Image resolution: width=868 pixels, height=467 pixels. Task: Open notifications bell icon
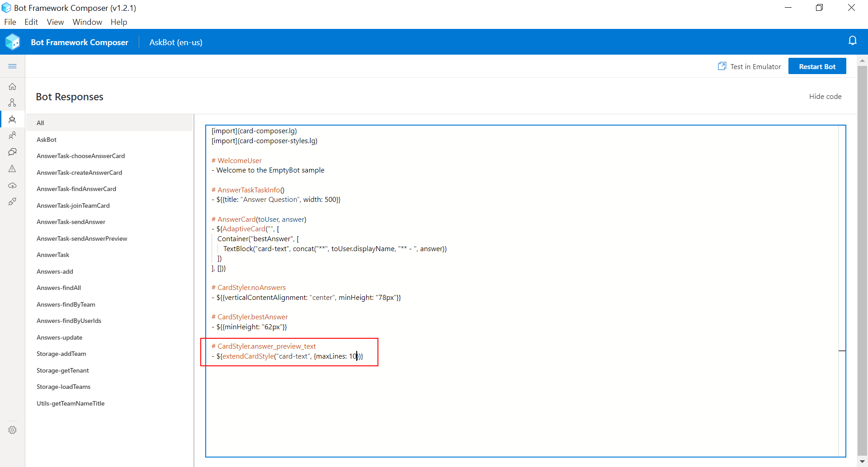[x=853, y=41]
